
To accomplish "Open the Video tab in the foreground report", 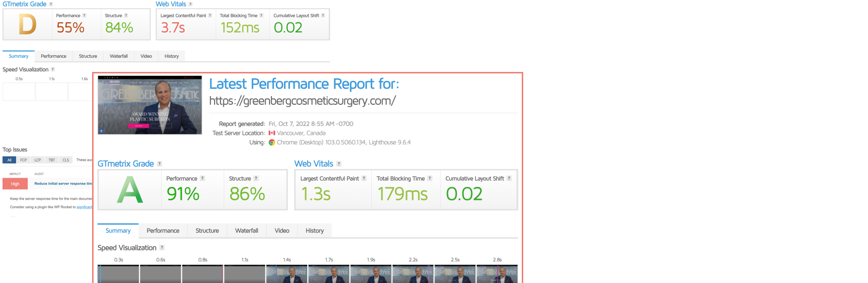I will tap(282, 231).
